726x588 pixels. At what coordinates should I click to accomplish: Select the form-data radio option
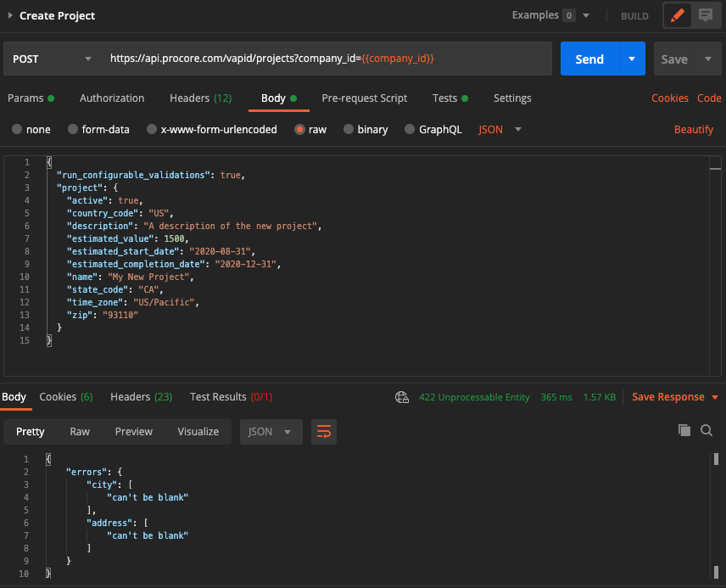73,129
